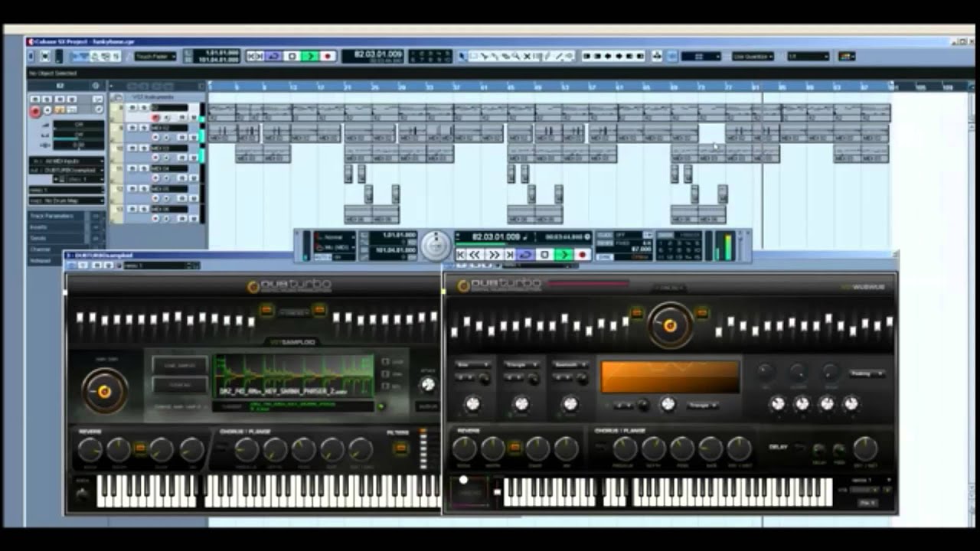This screenshot has height=551, width=980.
Task: Click Stop in the floating transport panel
Action: point(544,254)
